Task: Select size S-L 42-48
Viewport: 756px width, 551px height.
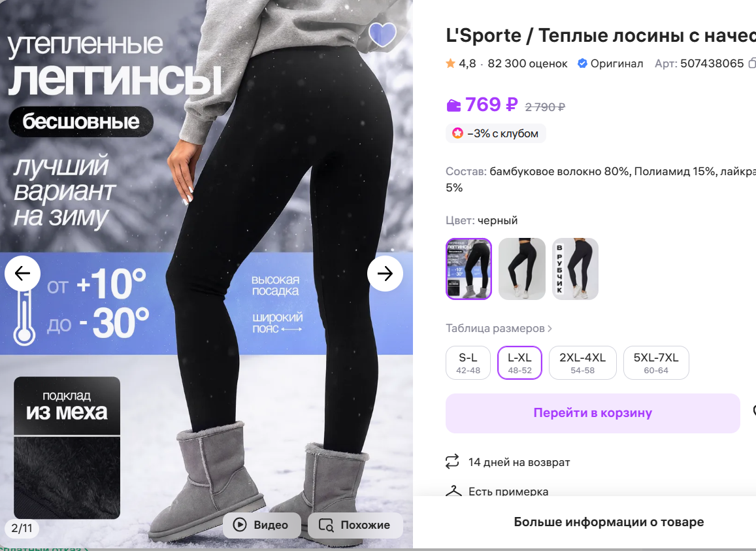Action: [468, 363]
